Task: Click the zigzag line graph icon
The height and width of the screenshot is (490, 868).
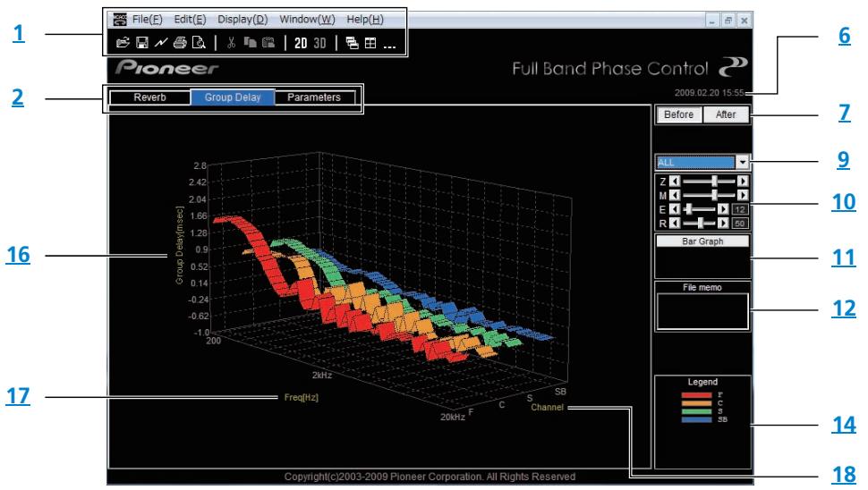Action: click(160, 43)
